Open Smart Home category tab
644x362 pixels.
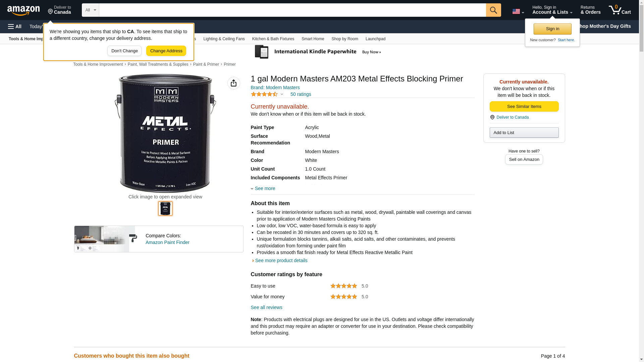313,39
